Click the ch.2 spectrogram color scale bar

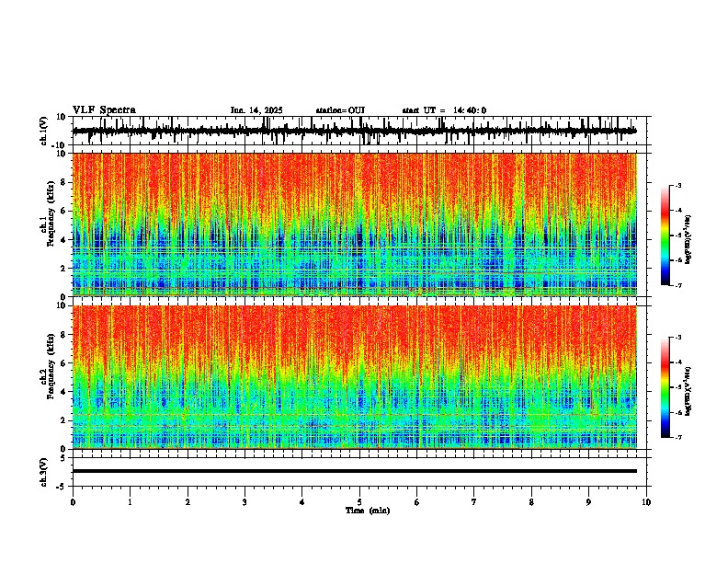(x=665, y=387)
